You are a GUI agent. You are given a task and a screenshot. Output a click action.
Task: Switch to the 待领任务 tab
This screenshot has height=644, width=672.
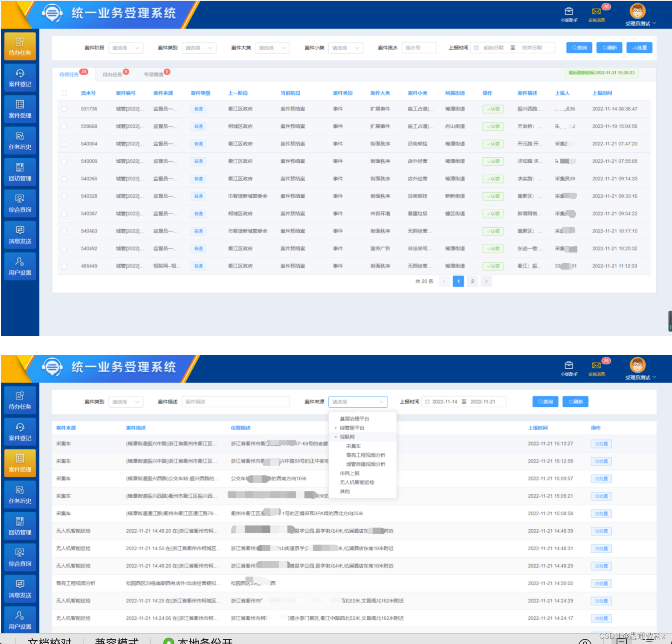(x=69, y=74)
